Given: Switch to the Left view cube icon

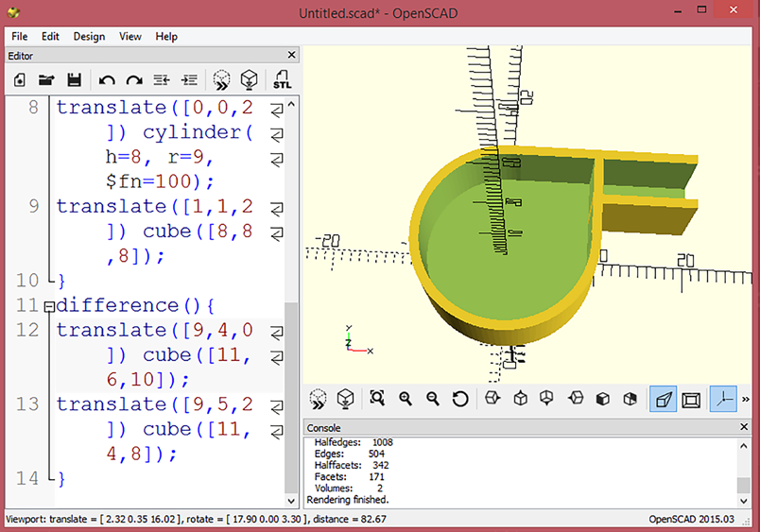Looking at the screenshot, I should pyautogui.click(x=576, y=398).
